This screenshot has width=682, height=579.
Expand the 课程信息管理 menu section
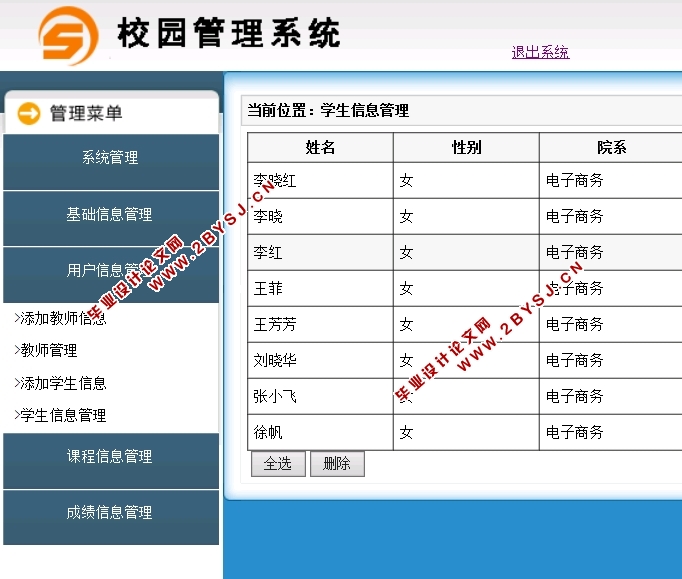(110, 456)
